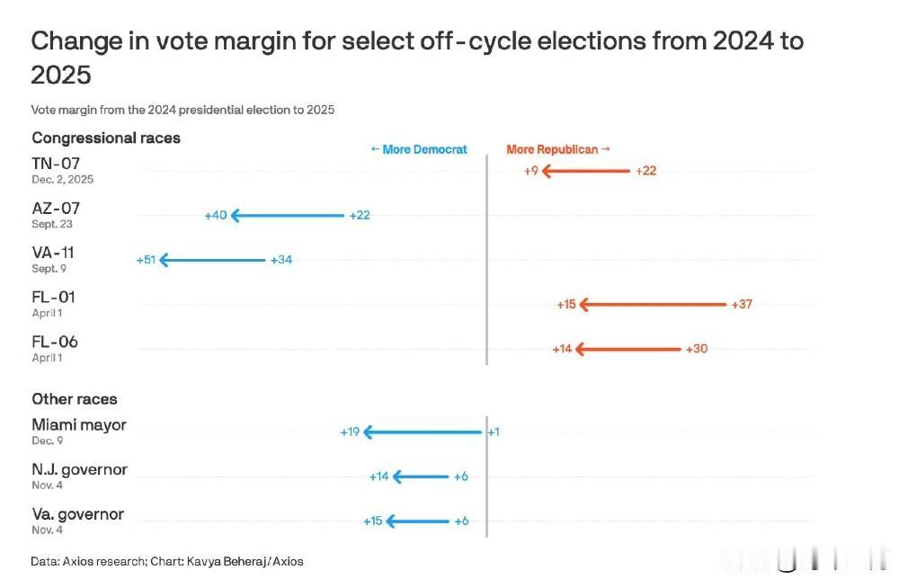Click the "FL-06" row label
908x588 pixels.
[x=55, y=342]
